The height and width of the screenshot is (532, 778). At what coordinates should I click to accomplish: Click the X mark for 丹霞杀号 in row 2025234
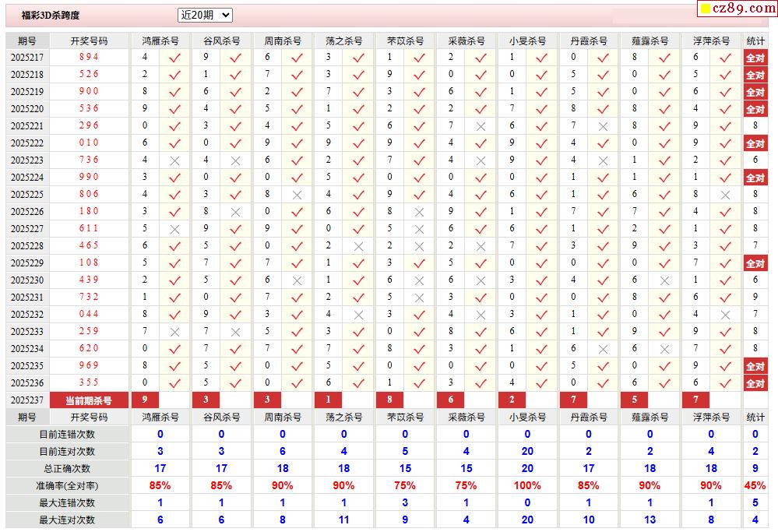603,350
